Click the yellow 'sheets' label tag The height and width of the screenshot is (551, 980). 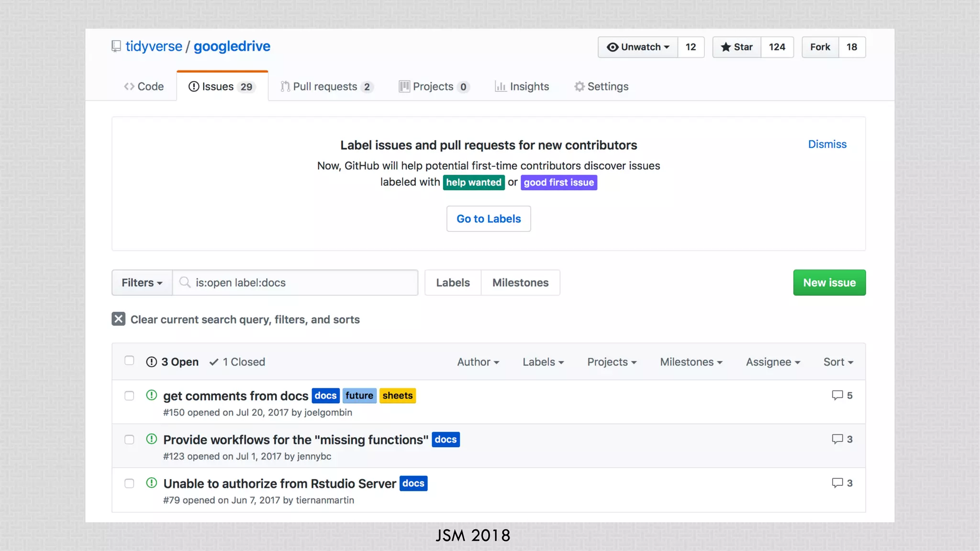397,396
